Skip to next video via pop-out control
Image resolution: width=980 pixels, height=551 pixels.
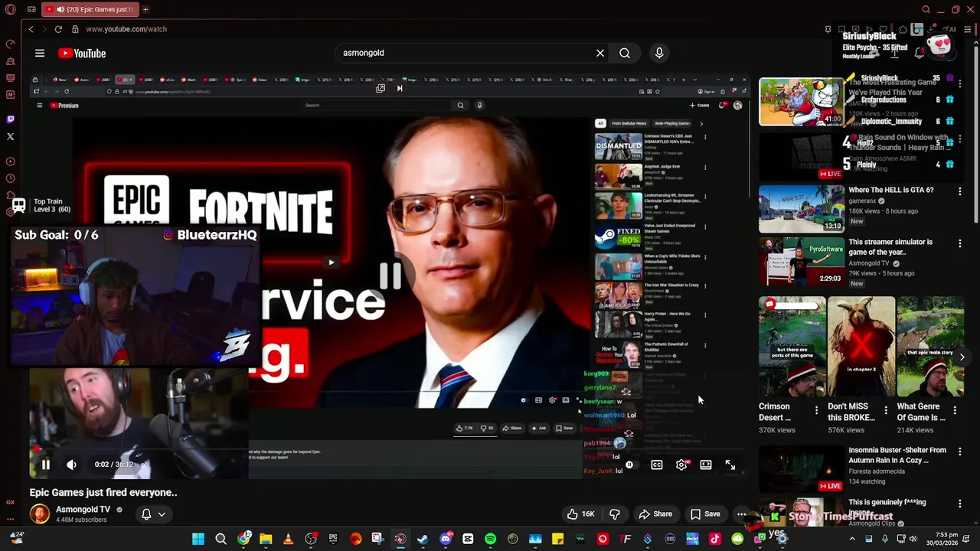click(399, 88)
